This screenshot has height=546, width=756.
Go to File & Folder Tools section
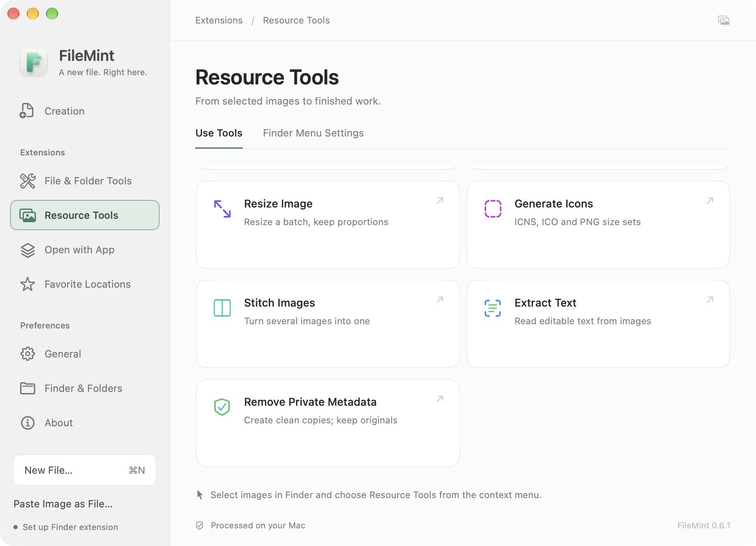[x=85, y=181]
